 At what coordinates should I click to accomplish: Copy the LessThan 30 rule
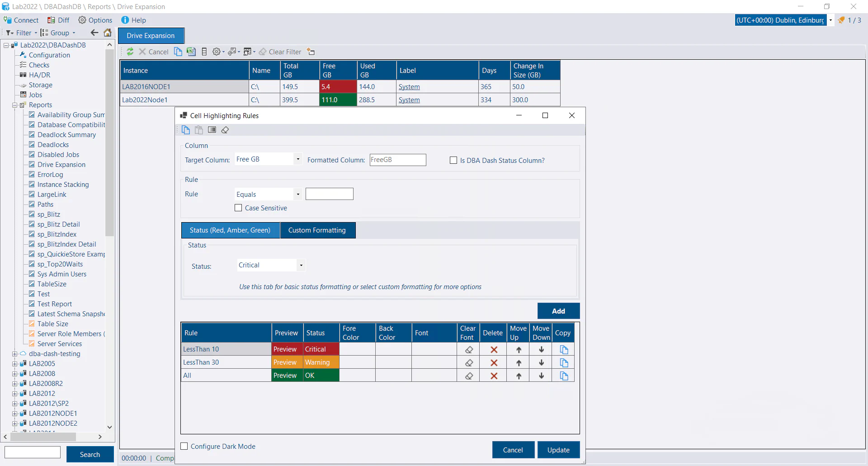[x=564, y=362]
